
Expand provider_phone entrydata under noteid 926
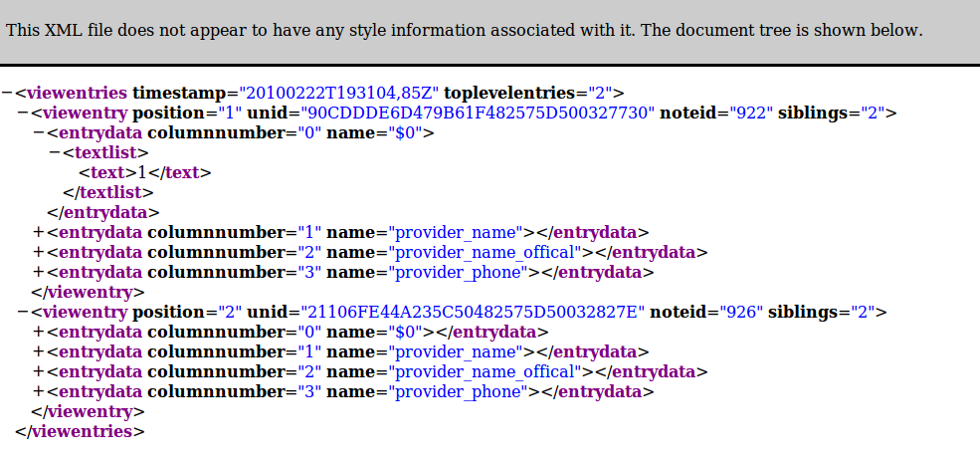[x=39, y=392]
